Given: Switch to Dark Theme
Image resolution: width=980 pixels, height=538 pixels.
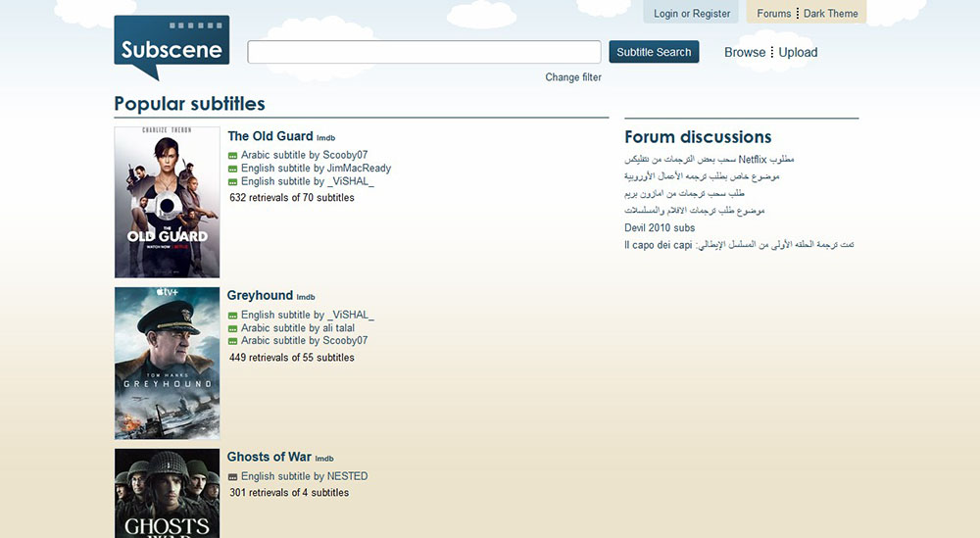Looking at the screenshot, I should click(x=830, y=14).
